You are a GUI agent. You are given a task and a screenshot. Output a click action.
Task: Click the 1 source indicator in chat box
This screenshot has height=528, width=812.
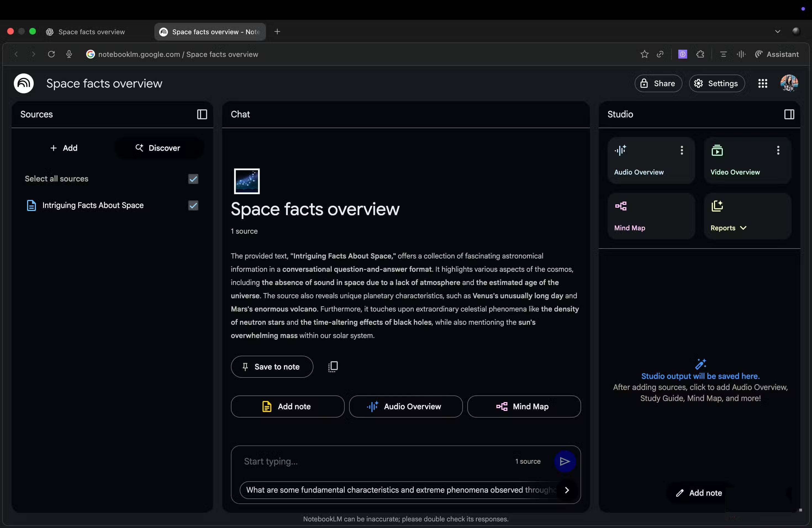(528, 461)
